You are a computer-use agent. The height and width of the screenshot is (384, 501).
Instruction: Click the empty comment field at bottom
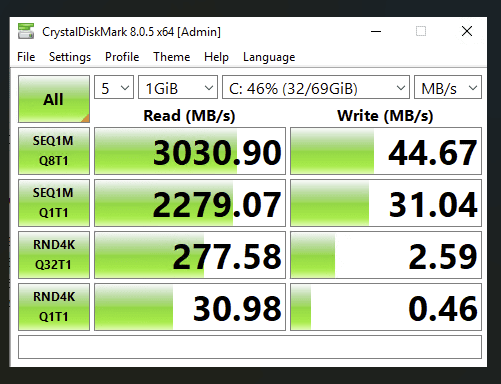pyautogui.click(x=250, y=347)
